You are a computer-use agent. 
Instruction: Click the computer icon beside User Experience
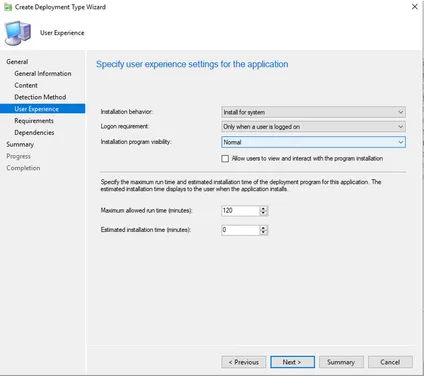tap(18, 33)
